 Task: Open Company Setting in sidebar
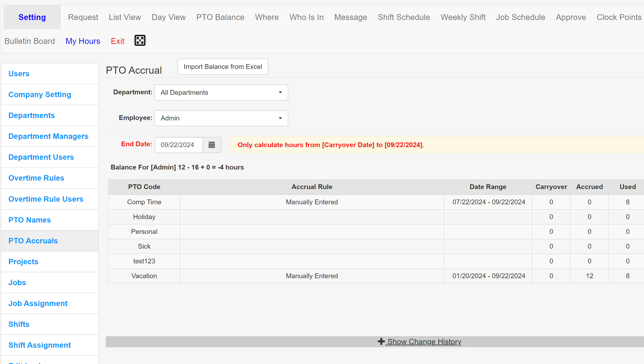(x=50, y=95)
